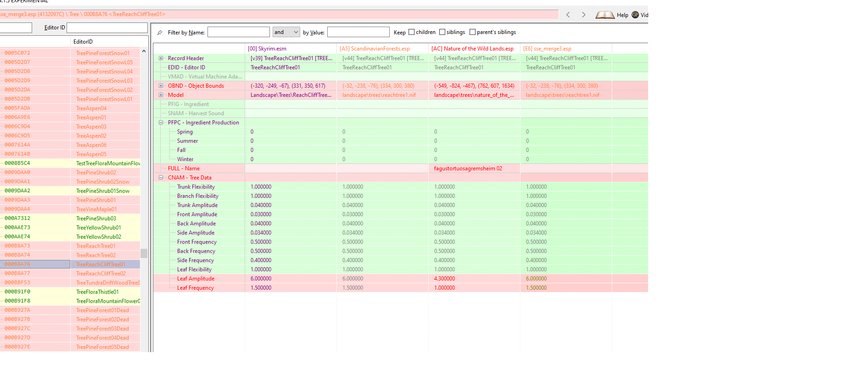Collapse CNAM Tree Data section
The height and width of the screenshot is (387, 868).
click(x=161, y=178)
